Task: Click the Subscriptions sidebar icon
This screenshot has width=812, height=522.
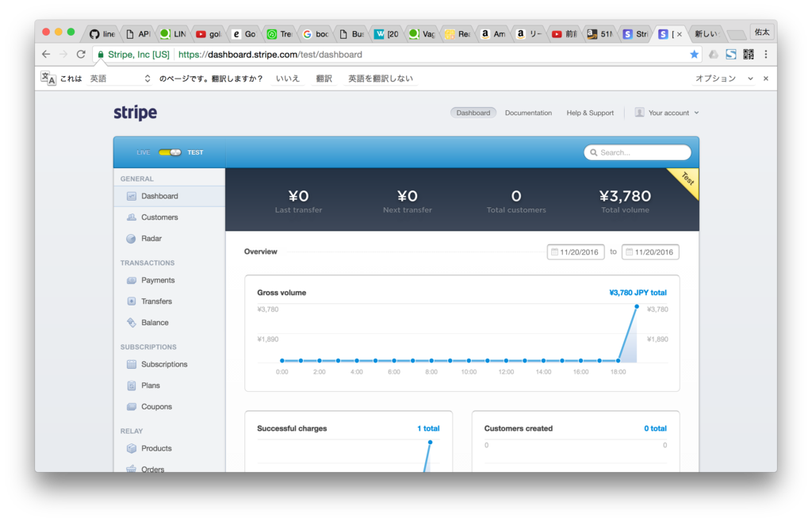Action: pos(132,365)
